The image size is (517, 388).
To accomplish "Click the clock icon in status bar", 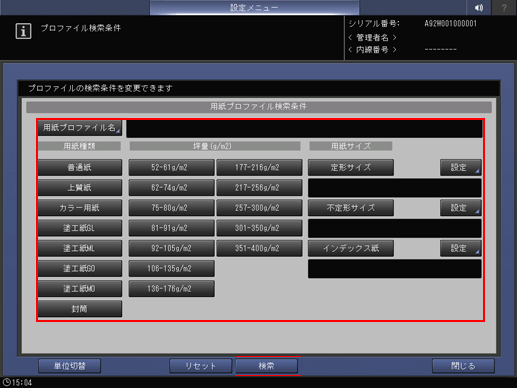I will tap(6, 382).
